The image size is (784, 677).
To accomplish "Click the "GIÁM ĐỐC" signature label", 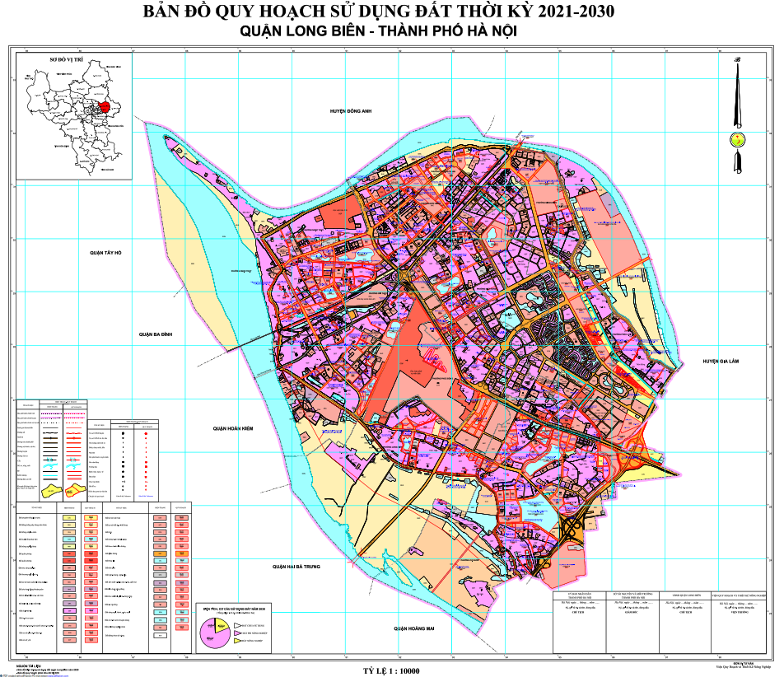I will point(632,612).
